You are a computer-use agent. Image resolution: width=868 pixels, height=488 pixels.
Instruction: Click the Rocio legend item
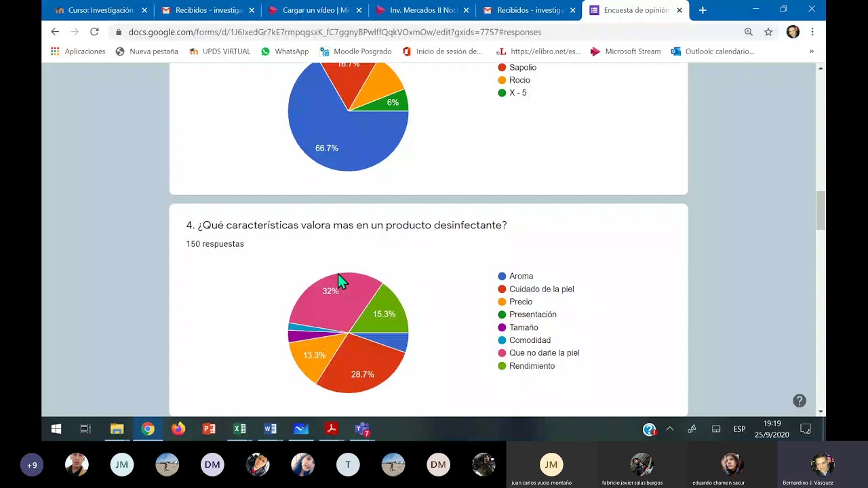pos(514,80)
